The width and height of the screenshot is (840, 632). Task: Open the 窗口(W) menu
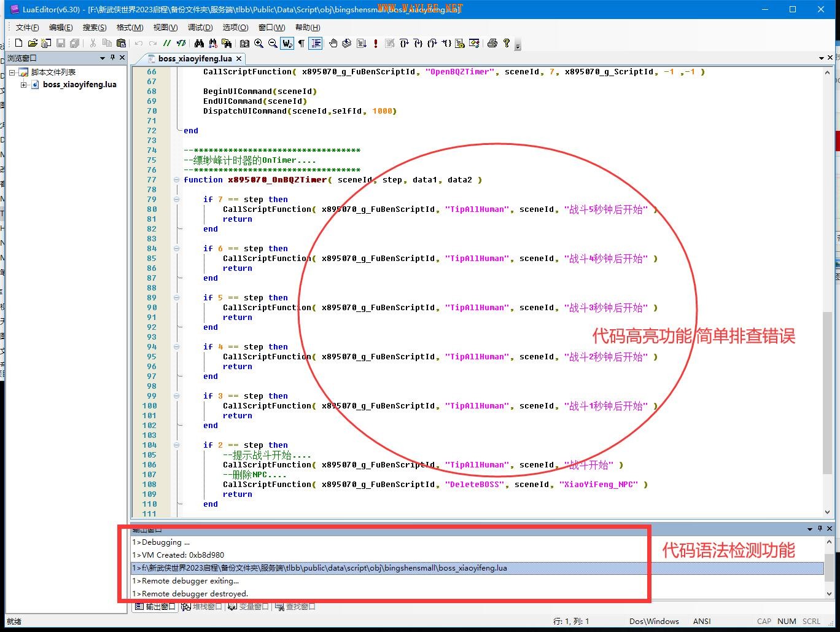click(271, 28)
